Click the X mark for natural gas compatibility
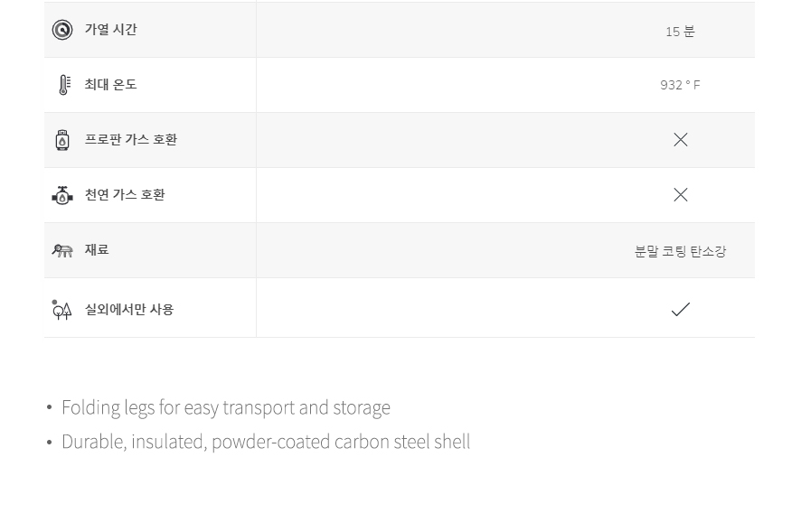 click(681, 195)
